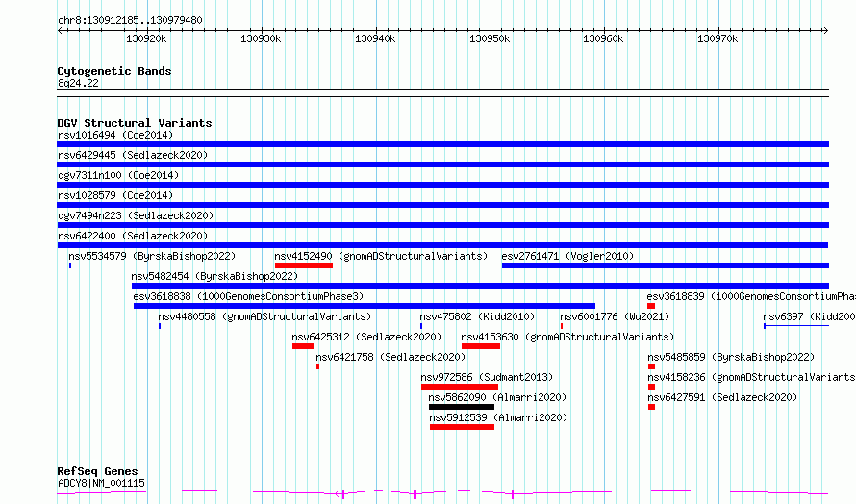
Task: Open nsv4480558 (gnomADStructuralVariants) label
Action: 264,316
